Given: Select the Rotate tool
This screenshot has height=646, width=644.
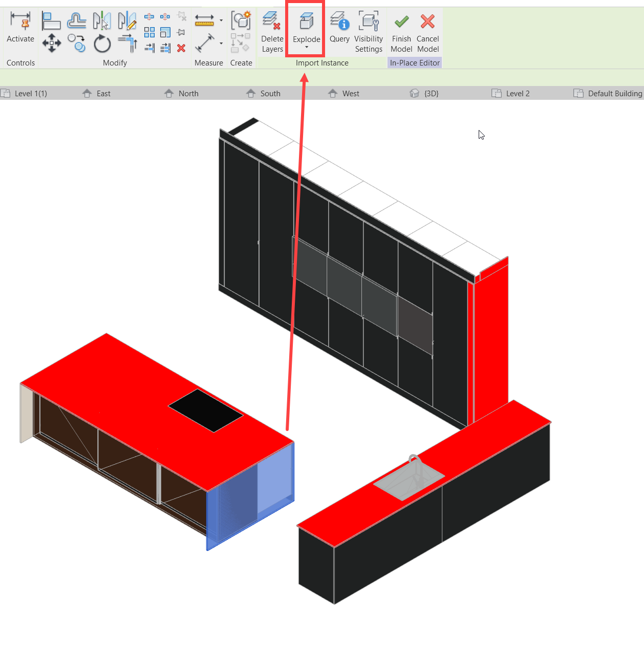Looking at the screenshot, I should tap(102, 43).
